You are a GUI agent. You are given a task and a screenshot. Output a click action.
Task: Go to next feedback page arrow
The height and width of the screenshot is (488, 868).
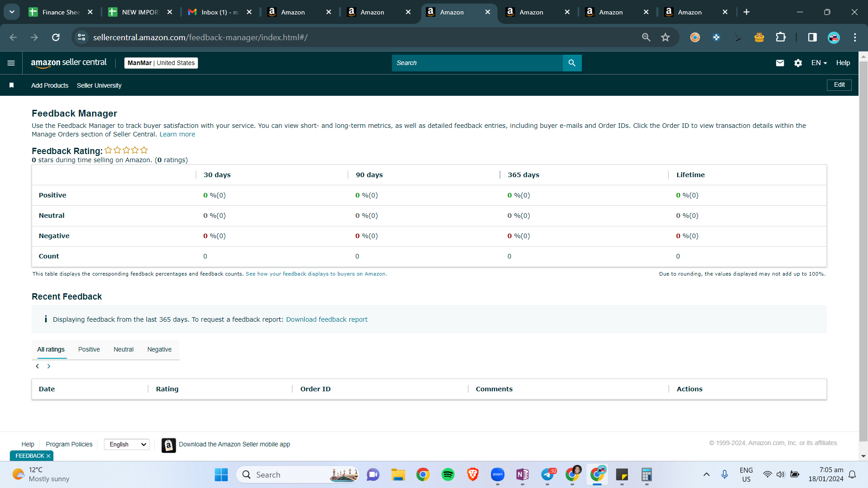[x=49, y=366]
